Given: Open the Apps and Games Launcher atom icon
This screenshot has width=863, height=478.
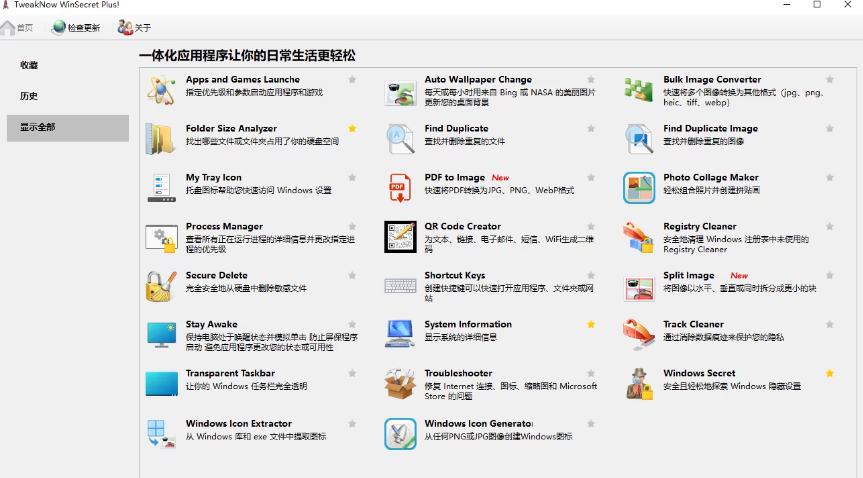Looking at the screenshot, I should 161,90.
